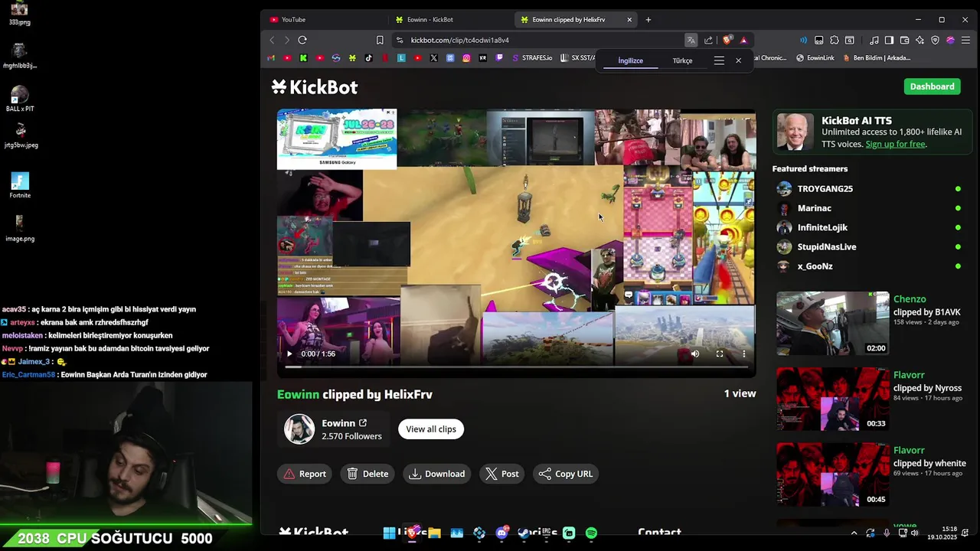Click the Post to X button
980x551 pixels.
503,474
